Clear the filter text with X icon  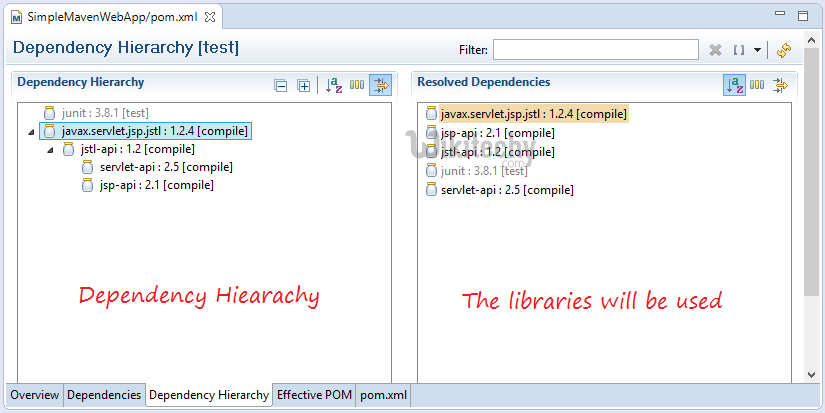tap(716, 50)
